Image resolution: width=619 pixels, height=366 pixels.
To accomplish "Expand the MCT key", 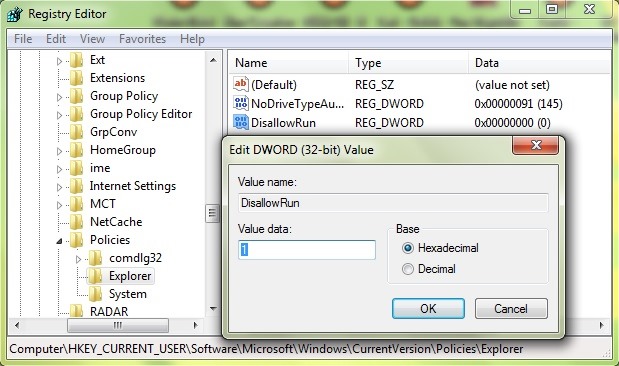I will (x=59, y=205).
